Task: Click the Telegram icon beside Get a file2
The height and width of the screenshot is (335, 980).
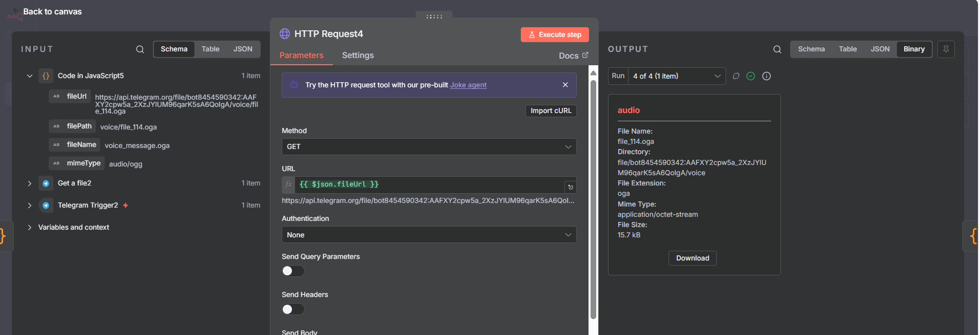Action: [46, 183]
